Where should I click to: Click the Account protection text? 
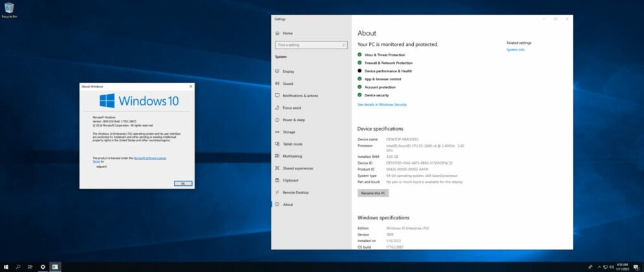pos(380,87)
